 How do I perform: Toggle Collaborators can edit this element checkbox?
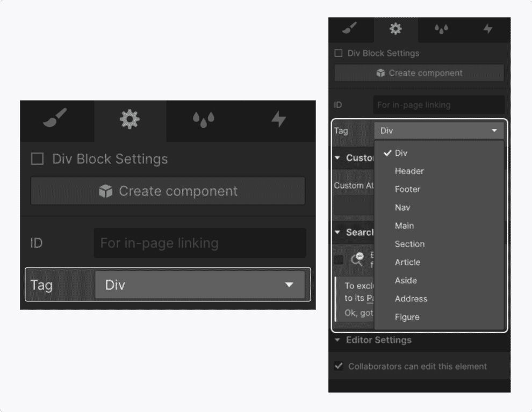(339, 366)
